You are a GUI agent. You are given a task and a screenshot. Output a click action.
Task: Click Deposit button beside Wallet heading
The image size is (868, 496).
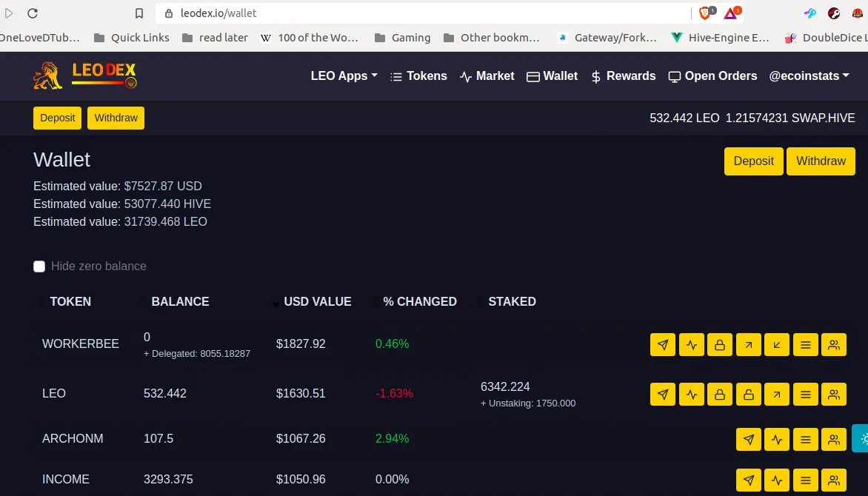[x=753, y=161]
